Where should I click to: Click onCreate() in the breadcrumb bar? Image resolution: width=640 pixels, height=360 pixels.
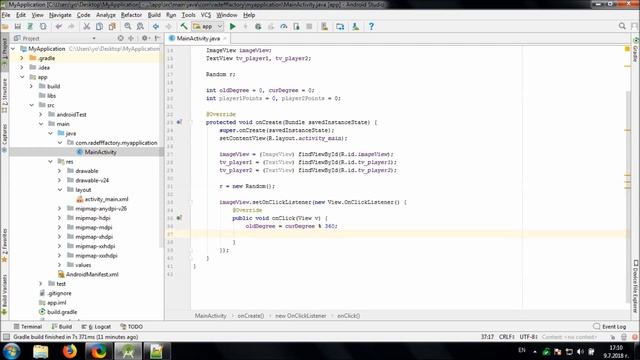(x=251, y=316)
